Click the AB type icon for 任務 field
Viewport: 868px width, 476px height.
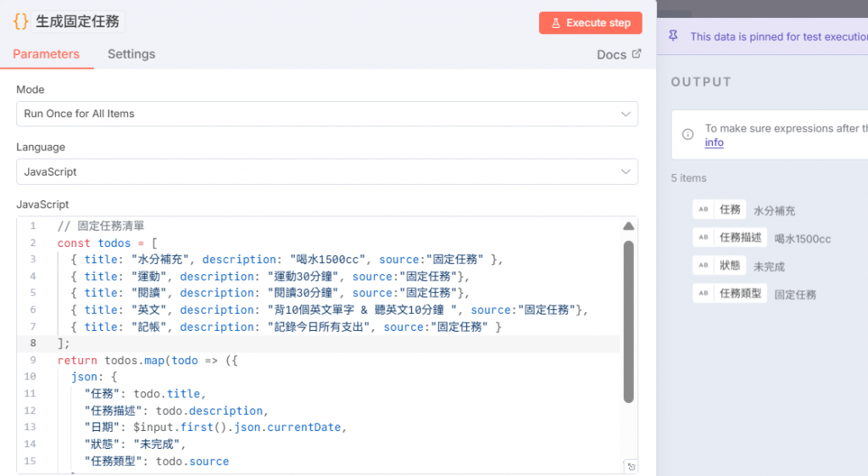pyautogui.click(x=703, y=210)
